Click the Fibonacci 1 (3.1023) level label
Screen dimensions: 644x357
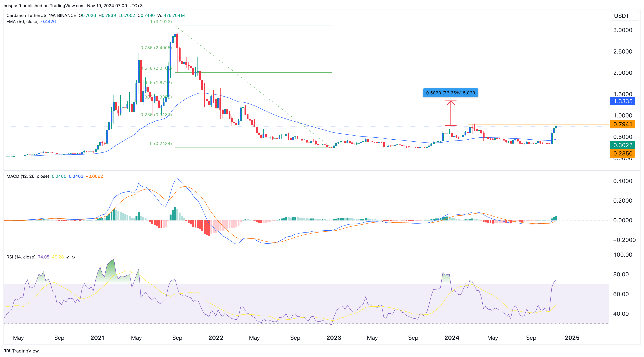pyautogui.click(x=161, y=22)
